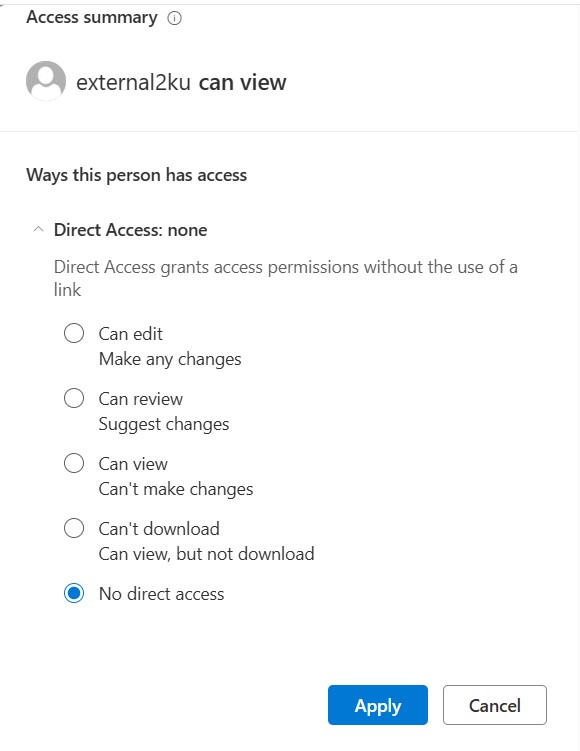Viewport: 580px width, 751px height.
Task: Click the Direct Access grants permissions description
Action: point(285,278)
